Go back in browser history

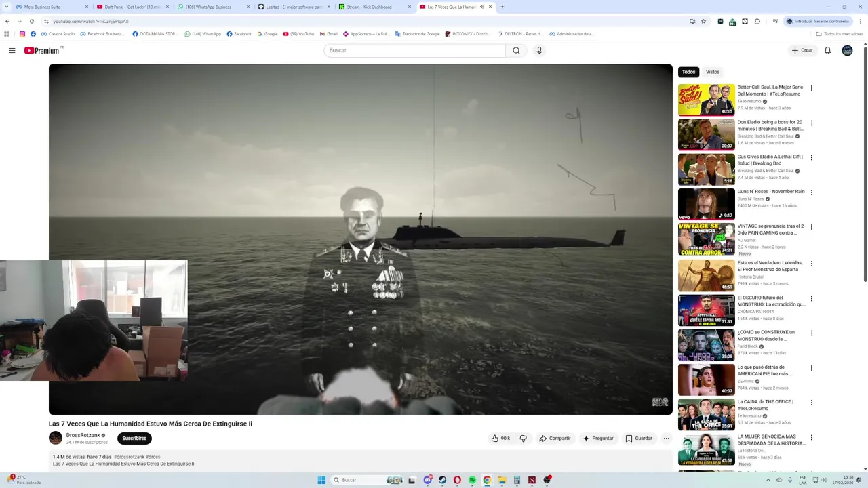(x=7, y=21)
